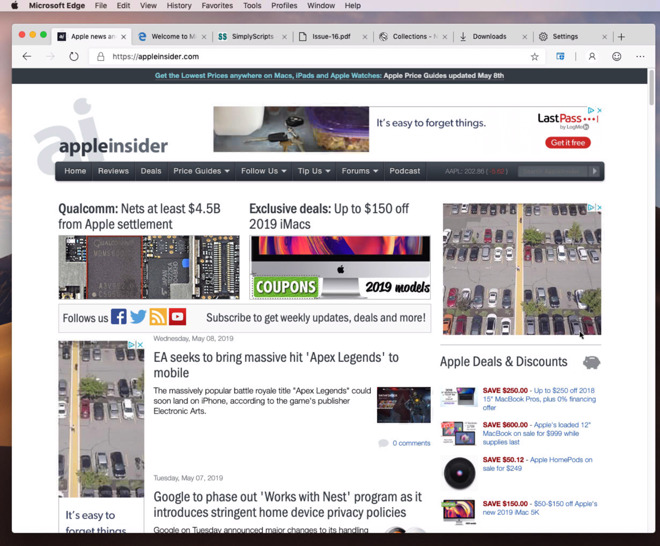Open the Apple Price Guides banner link
The height and width of the screenshot is (546, 660).
click(x=443, y=75)
